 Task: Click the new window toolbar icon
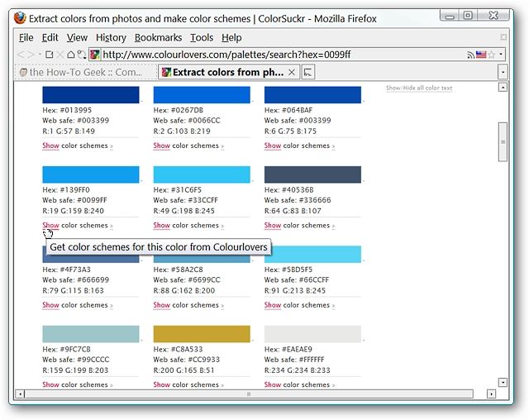pos(50,55)
